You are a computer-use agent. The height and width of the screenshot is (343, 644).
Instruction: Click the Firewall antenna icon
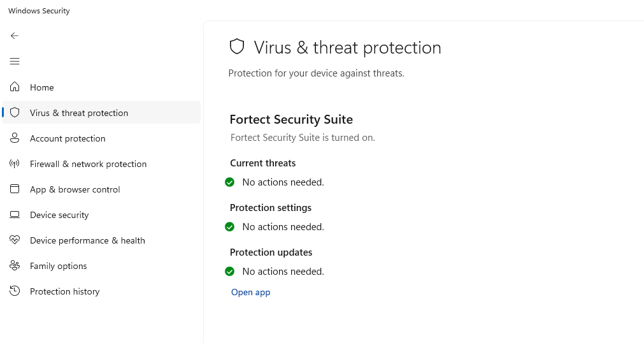pyautogui.click(x=15, y=164)
